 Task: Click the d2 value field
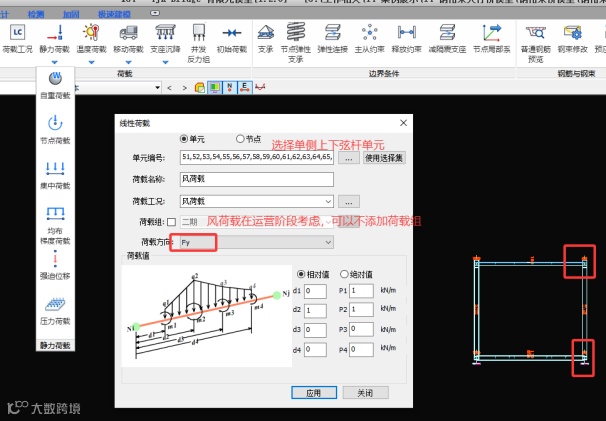tap(315, 310)
